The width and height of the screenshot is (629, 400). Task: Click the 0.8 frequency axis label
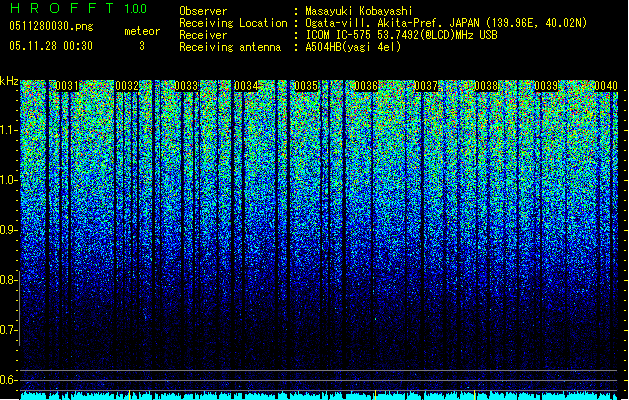[9, 280]
